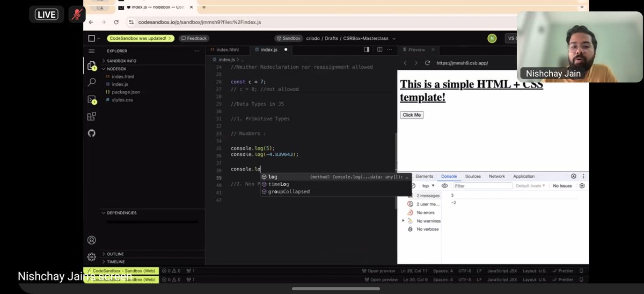This screenshot has width=644, height=294.
Task: Reload the browser page
Action: [x=116, y=22]
